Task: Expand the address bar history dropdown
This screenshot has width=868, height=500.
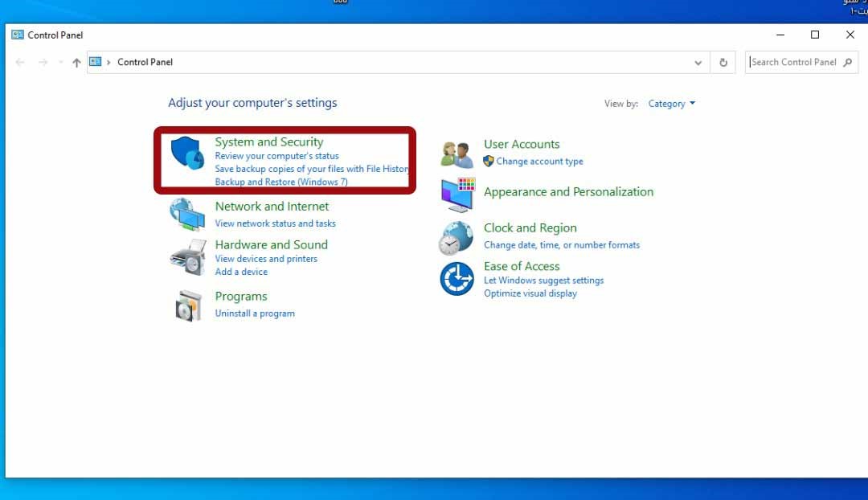Action: 698,62
